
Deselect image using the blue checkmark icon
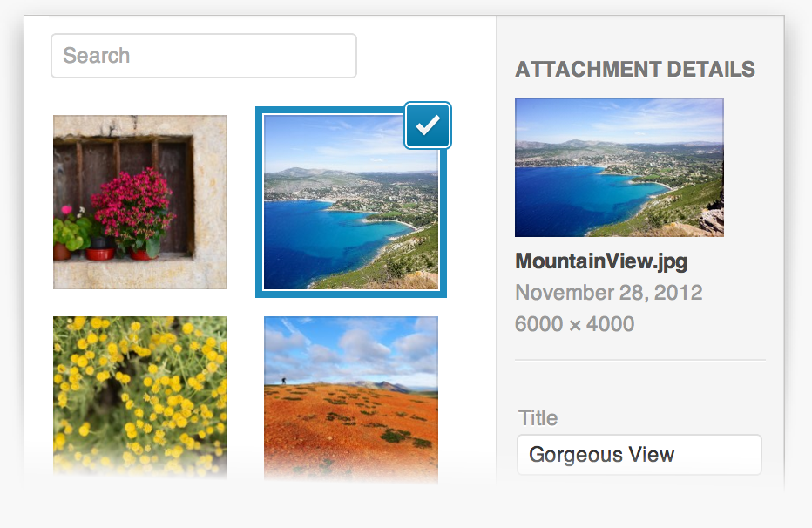pyautogui.click(x=428, y=125)
